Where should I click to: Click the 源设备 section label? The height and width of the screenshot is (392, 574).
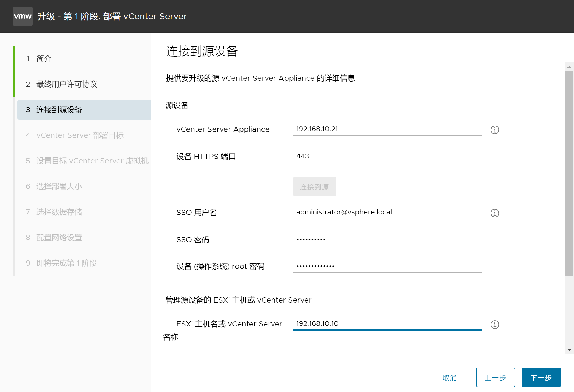coord(177,105)
